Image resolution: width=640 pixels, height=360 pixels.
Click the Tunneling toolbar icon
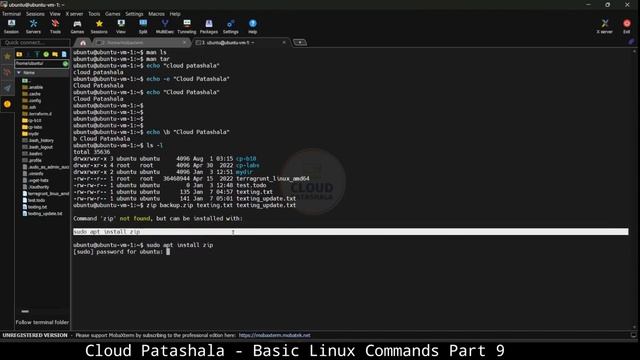click(187, 26)
